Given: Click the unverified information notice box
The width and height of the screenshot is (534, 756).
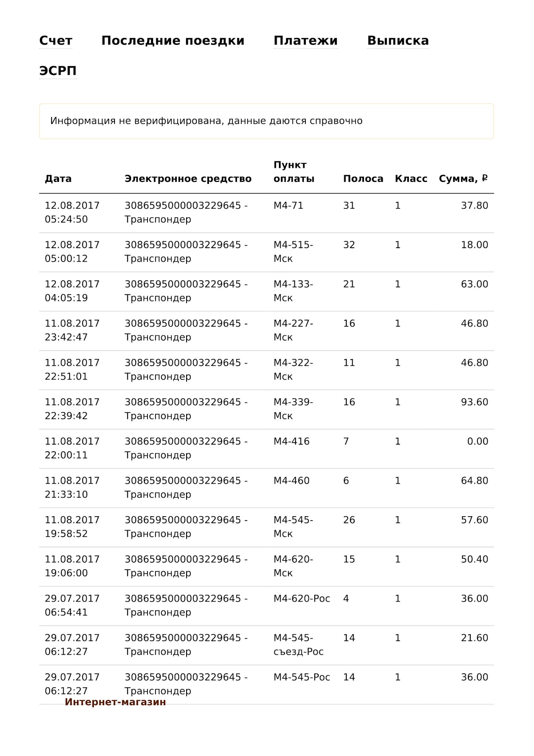Looking at the screenshot, I should (x=266, y=121).
